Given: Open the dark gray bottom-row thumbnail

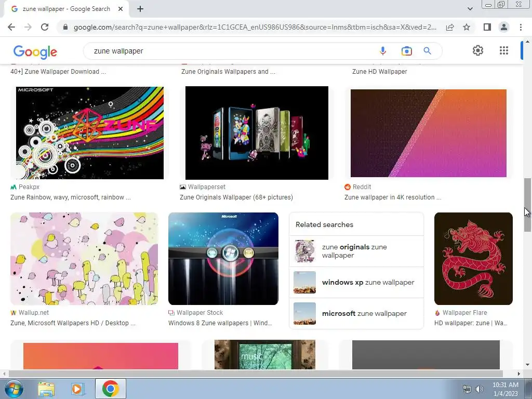Looking at the screenshot, I should point(426,355).
